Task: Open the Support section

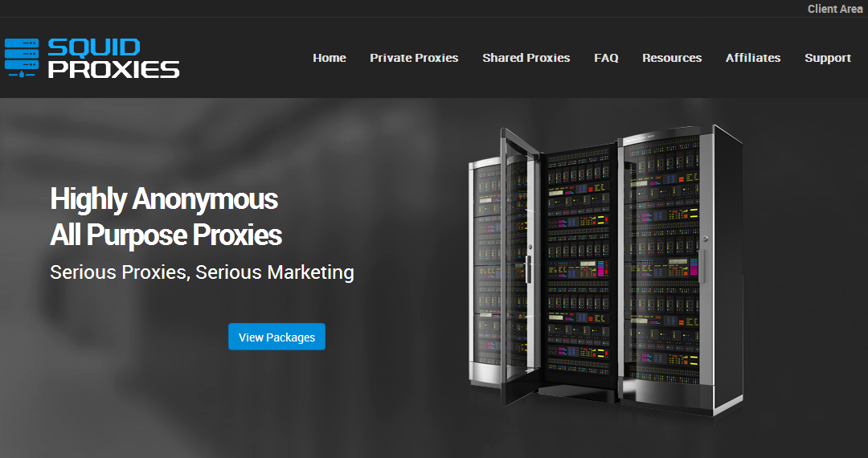Action: coord(828,58)
